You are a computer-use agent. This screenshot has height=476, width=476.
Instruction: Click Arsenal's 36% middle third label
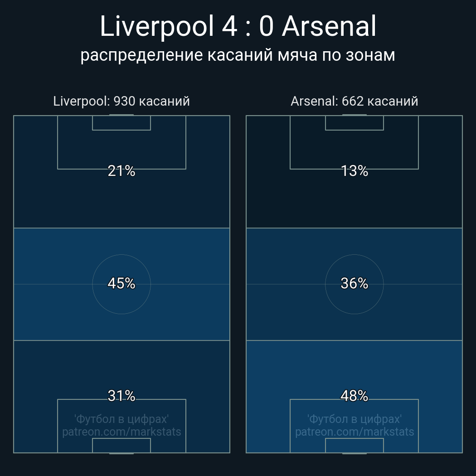coord(354,283)
